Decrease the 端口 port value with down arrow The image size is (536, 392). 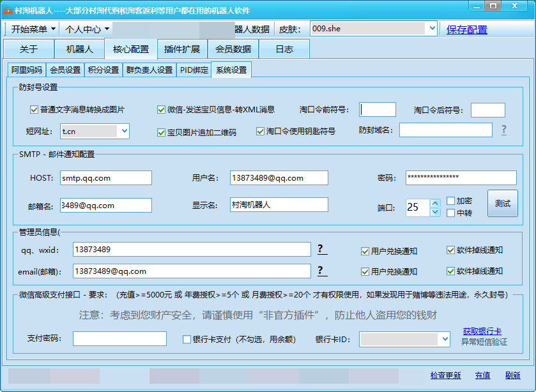[x=435, y=212]
